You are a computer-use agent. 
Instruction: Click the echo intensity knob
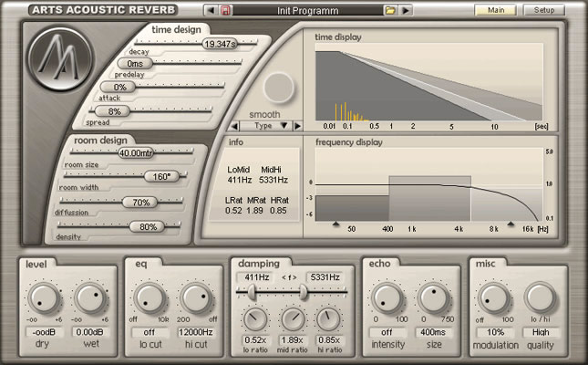point(387,297)
